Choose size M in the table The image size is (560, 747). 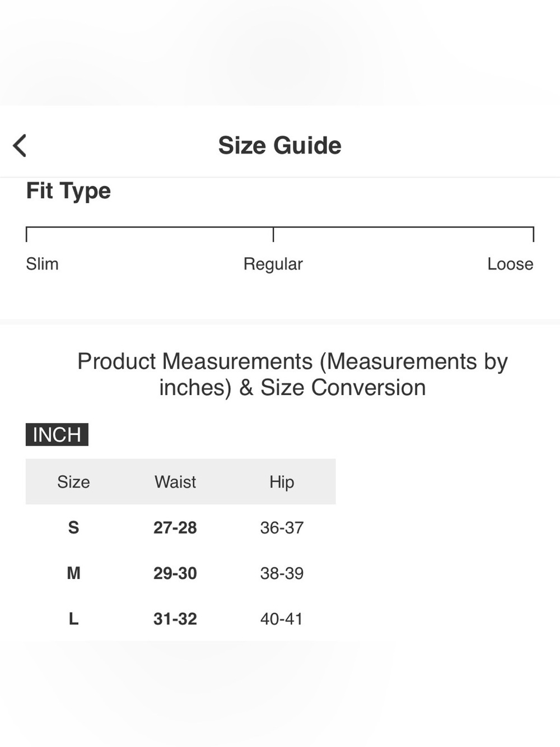pos(73,573)
